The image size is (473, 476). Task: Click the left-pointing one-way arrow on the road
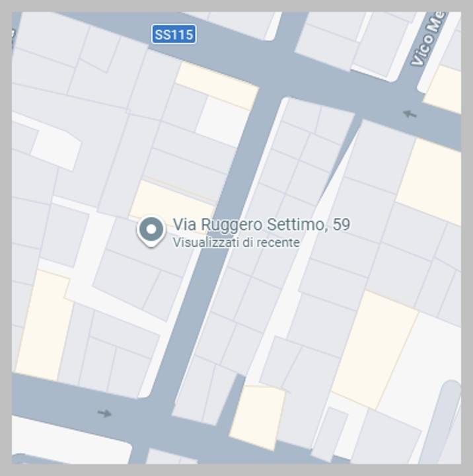point(410,114)
